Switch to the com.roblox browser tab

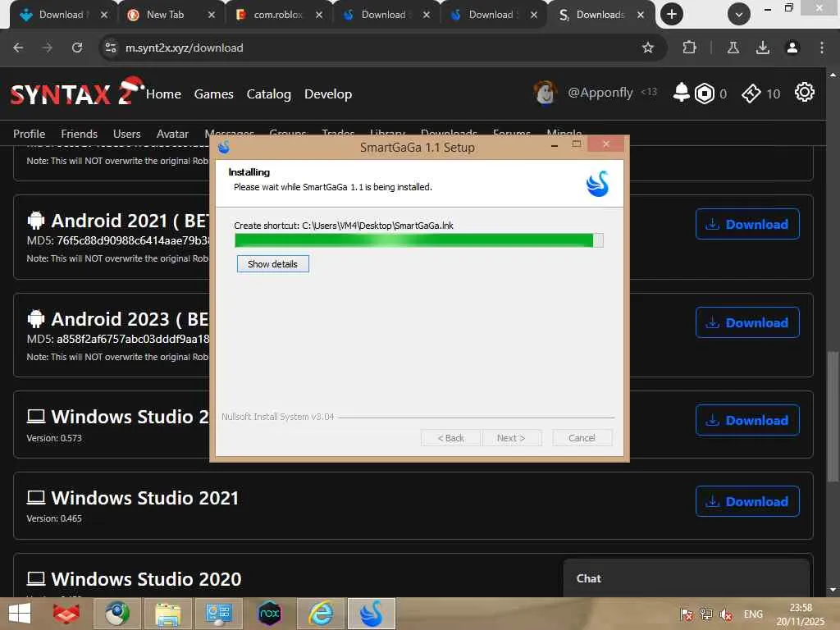[278, 15]
